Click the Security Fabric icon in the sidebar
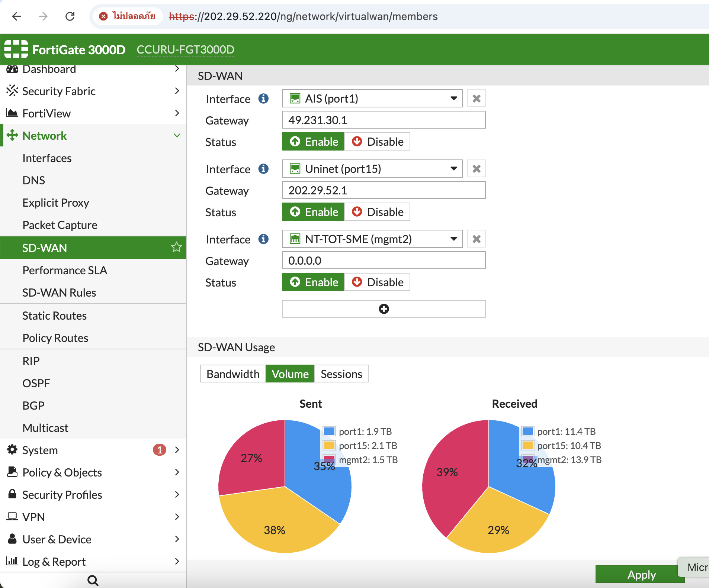The height and width of the screenshot is (588, 709). [x=12, y=91]
